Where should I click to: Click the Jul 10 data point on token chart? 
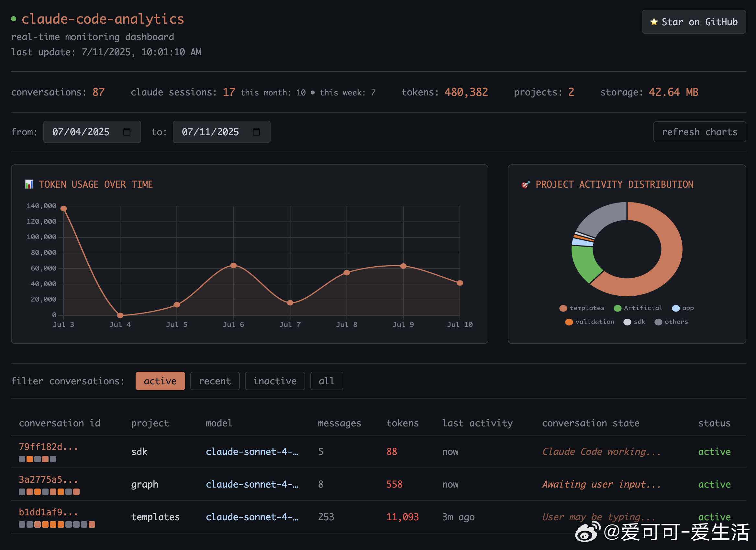click(460, 283)
